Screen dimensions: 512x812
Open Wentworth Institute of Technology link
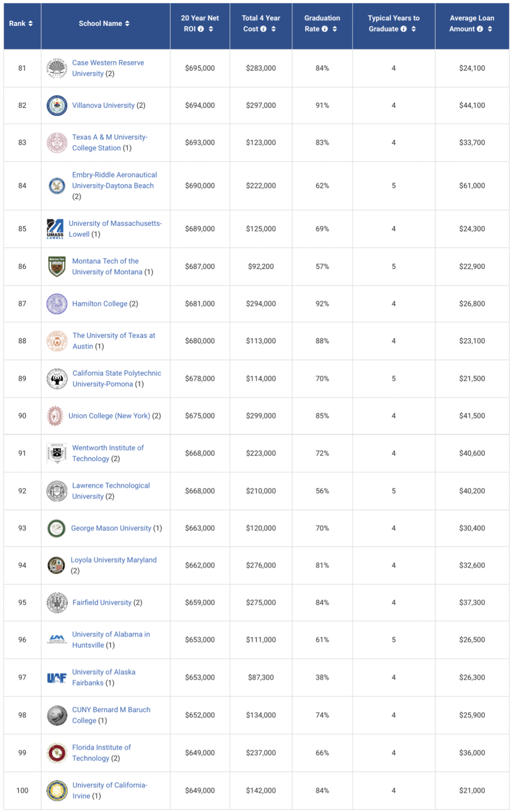point(108,453)
